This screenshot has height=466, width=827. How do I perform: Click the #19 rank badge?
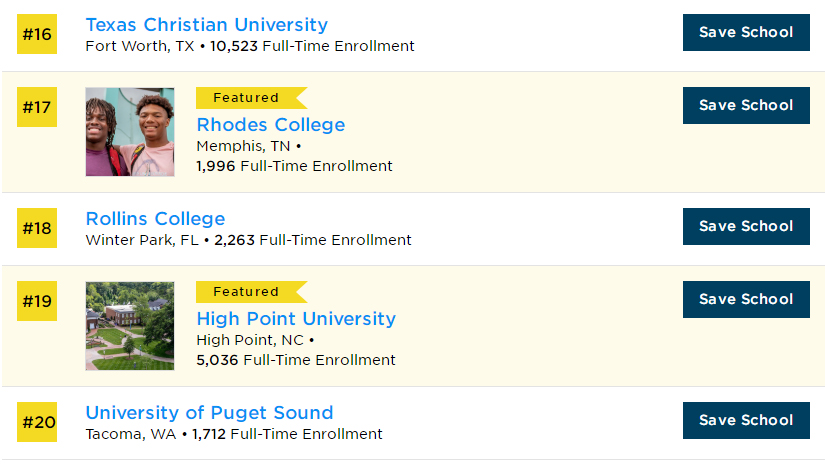37,301
